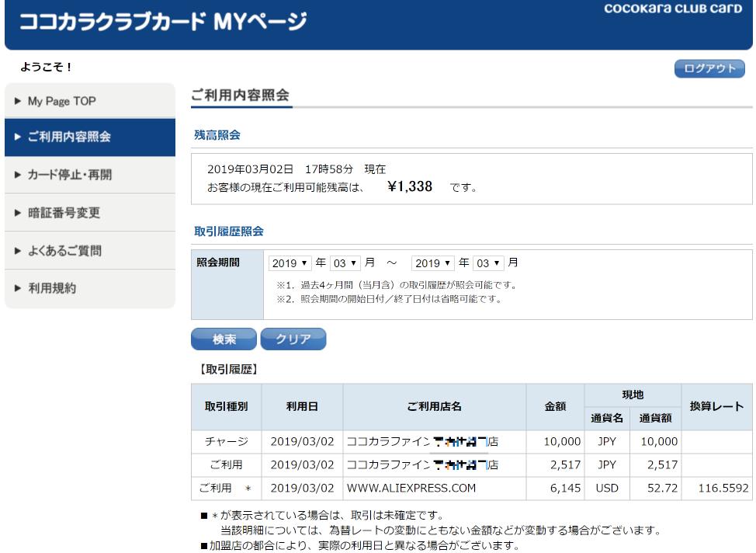Click the 52.72 local amount cell
This screenshot has height=553, width=756.
[656, 489]
